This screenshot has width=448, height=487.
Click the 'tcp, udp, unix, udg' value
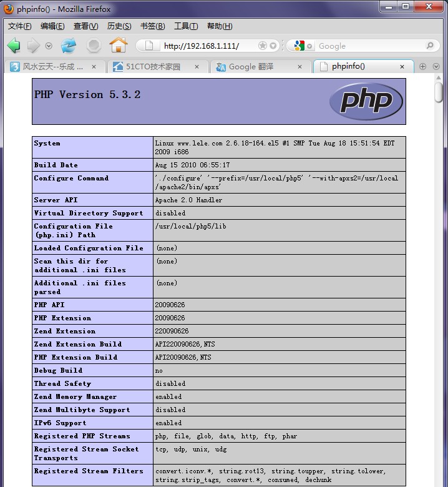191,449
